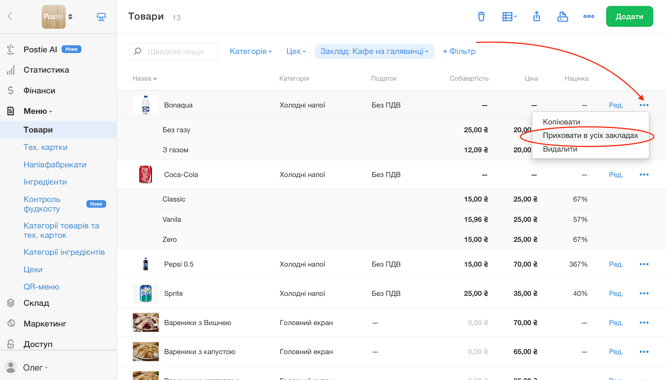Click the Bonaqua bottle thumbnail
The image size is (670, 380).
point(146,105)
